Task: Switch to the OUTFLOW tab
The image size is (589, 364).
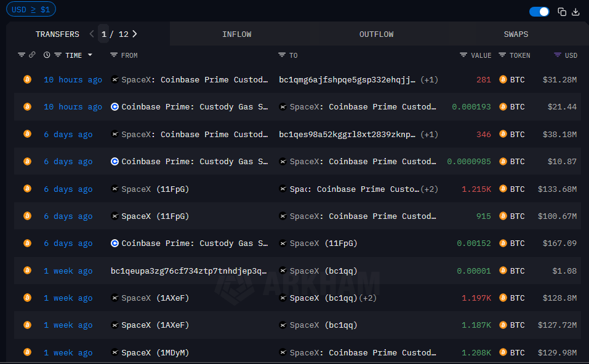Action: 376,34
